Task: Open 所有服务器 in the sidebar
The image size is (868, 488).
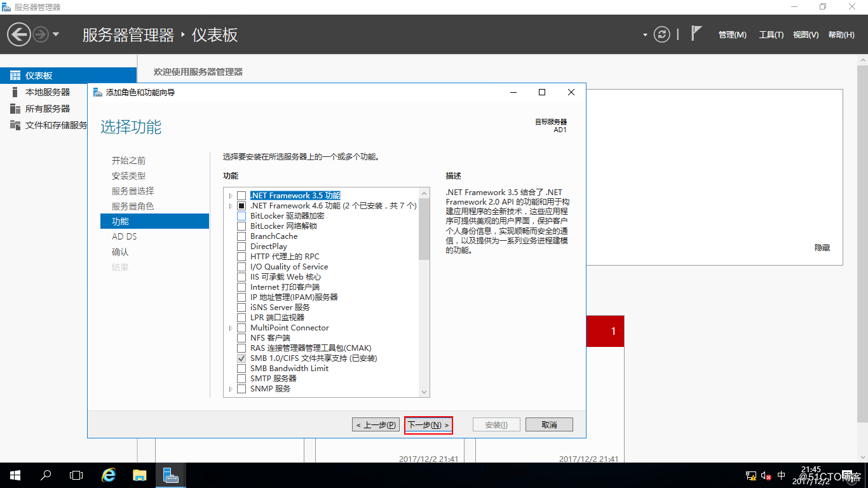Action: [47, 109]
